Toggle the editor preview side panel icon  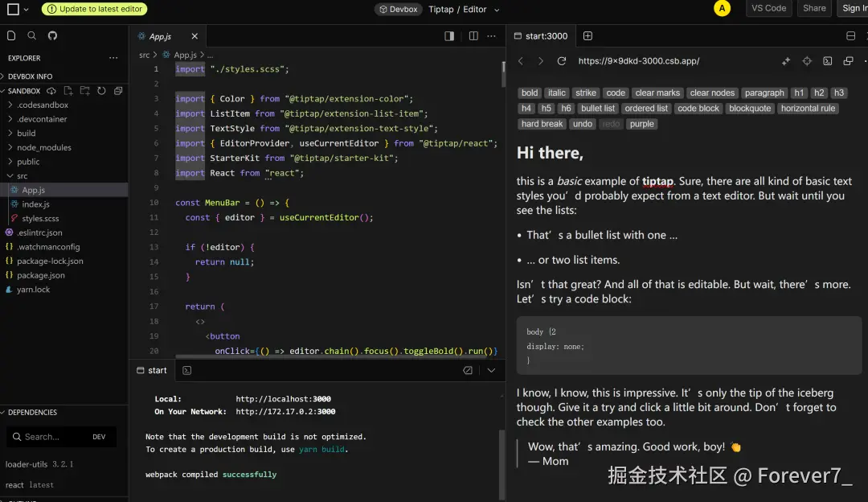[449, 36]
